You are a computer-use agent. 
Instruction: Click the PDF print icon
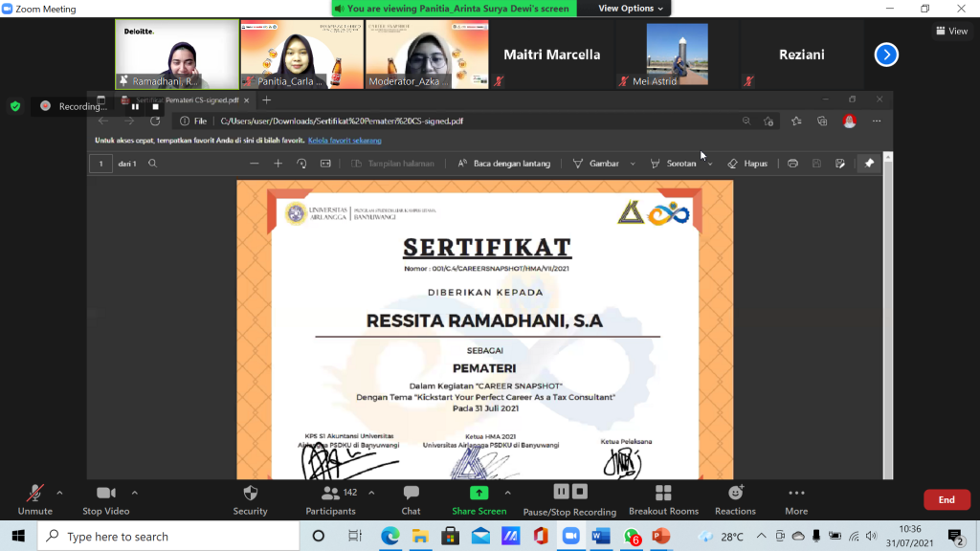point(792,164)
